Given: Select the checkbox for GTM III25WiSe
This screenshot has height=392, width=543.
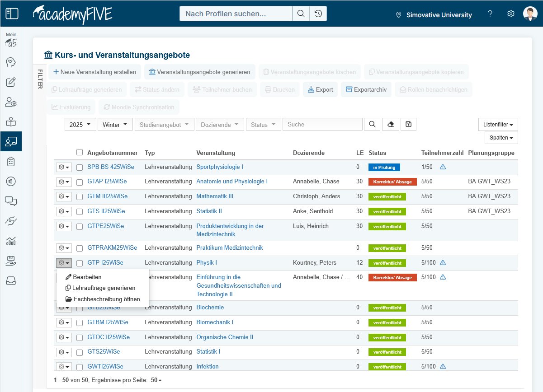Looking at the screenshot, I should [x=80, y=196].
